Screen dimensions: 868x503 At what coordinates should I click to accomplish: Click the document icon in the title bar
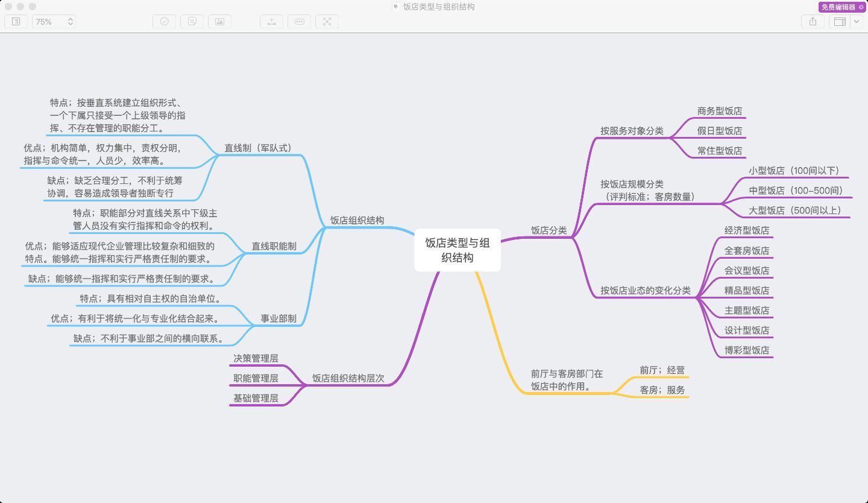click(x=395, y=7)
